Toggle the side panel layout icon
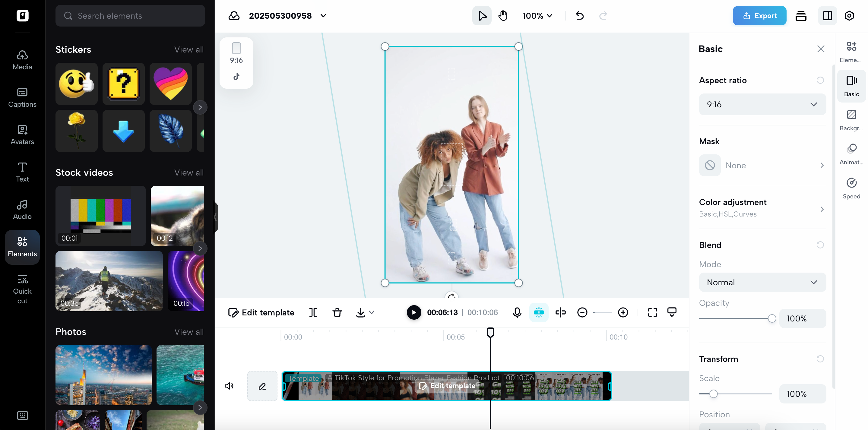868x430 pixels. (x=827, y=15)
